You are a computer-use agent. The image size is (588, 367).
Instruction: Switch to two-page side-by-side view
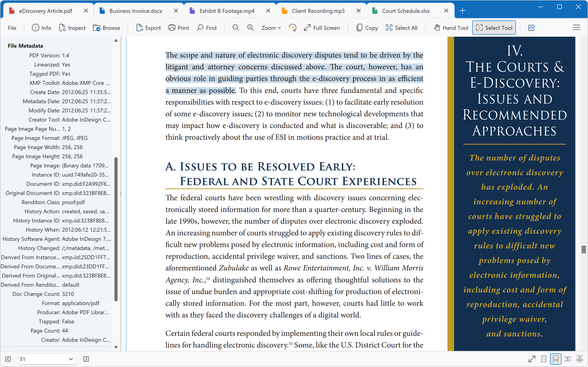click(568, 359)
